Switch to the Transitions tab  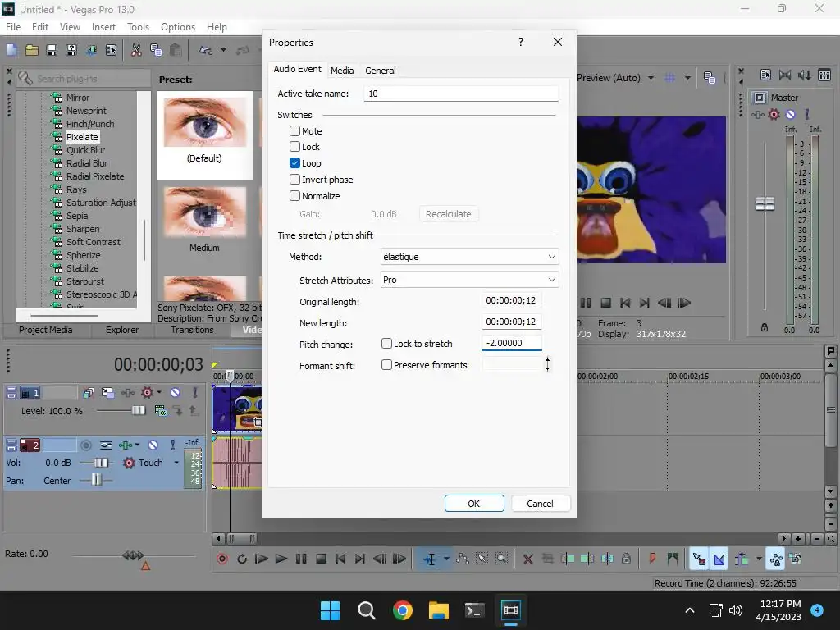[192, 330]
